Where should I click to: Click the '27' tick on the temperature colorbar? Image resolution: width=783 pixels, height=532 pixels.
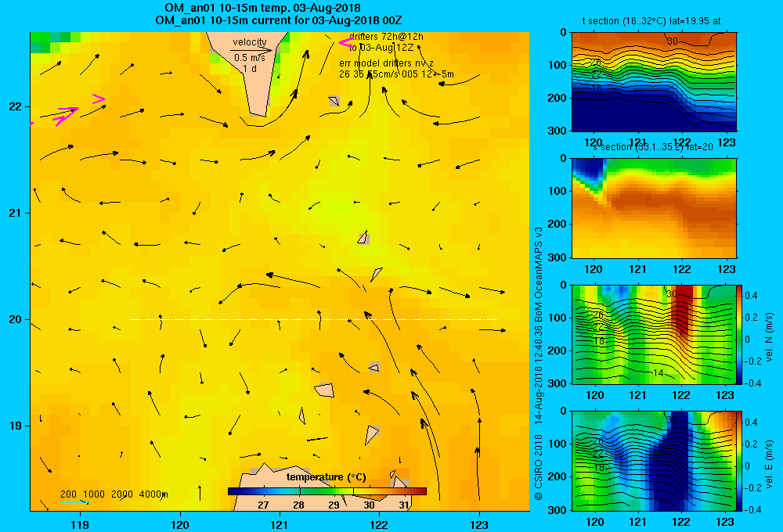(263, 505)
